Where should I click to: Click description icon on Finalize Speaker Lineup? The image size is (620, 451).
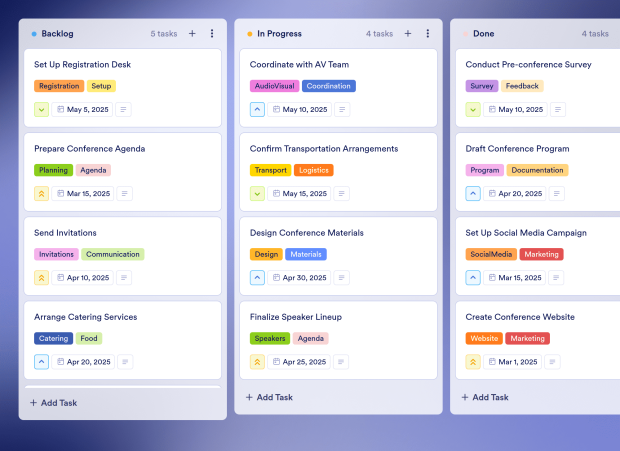pos(341,362)
